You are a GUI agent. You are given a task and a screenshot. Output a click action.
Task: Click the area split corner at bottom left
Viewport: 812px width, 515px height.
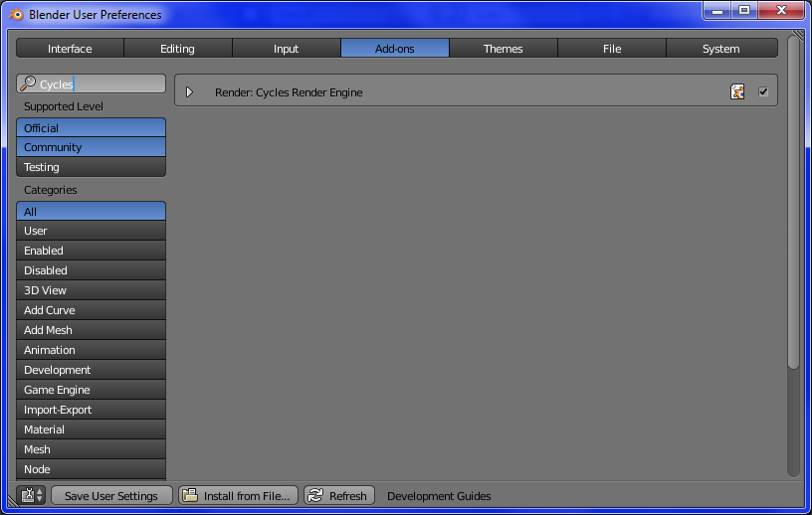click(x=13, y=501)
